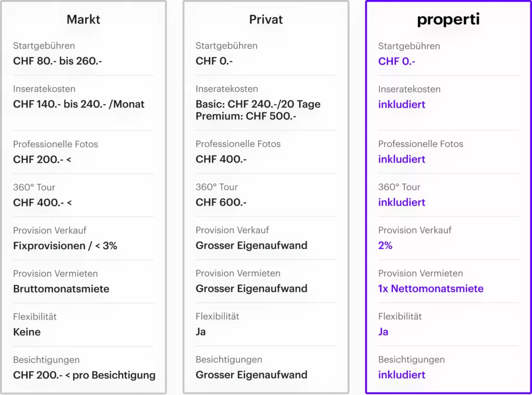Click Privat's Fotos price CHF 400.-

pyautogui.click(x=221, y=159)
